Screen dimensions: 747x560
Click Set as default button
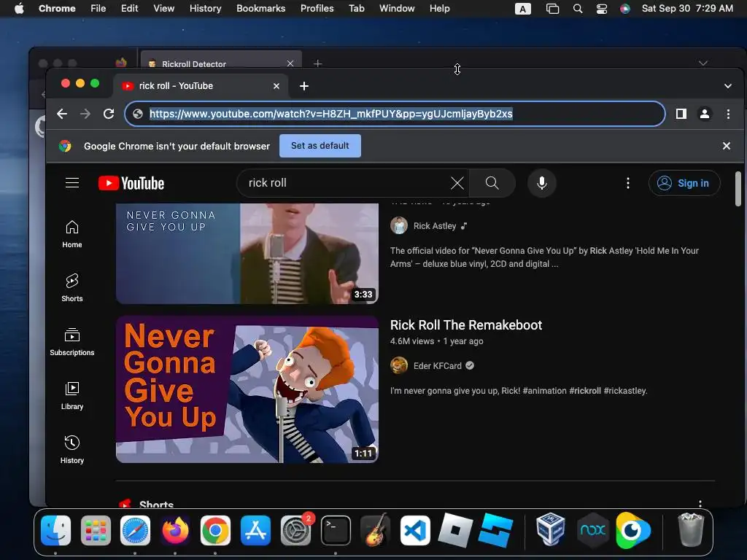[x=320, y=146]
